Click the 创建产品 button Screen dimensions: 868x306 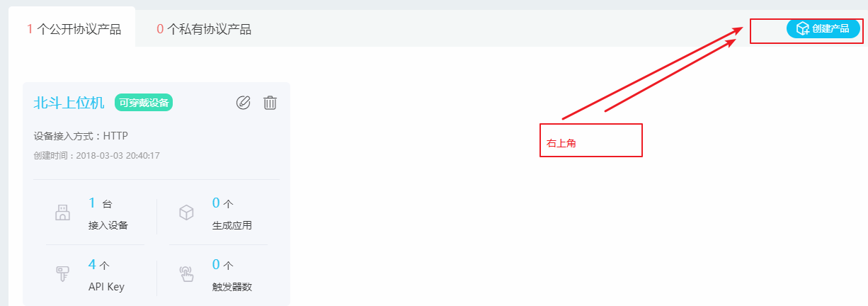(823, 28)
